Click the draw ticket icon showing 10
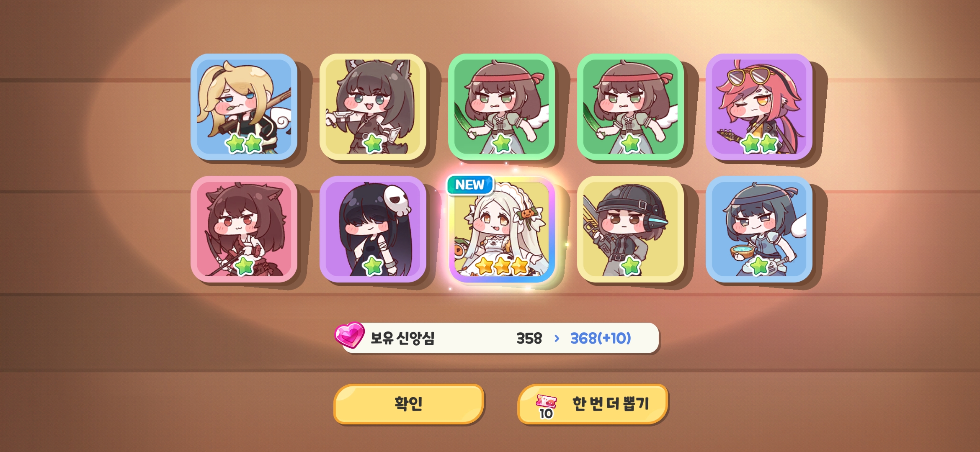 [x=546, y=406]
